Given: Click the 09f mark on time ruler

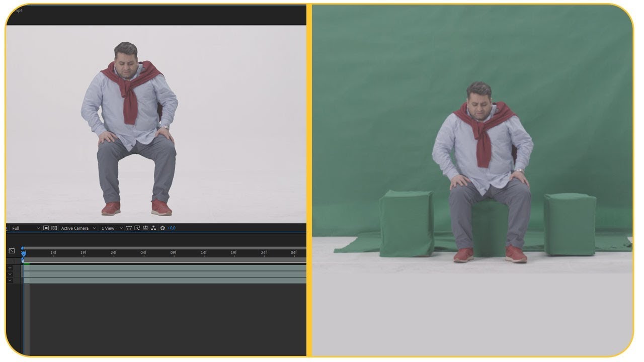Looking at the screenshot, I should click(173, 253).
